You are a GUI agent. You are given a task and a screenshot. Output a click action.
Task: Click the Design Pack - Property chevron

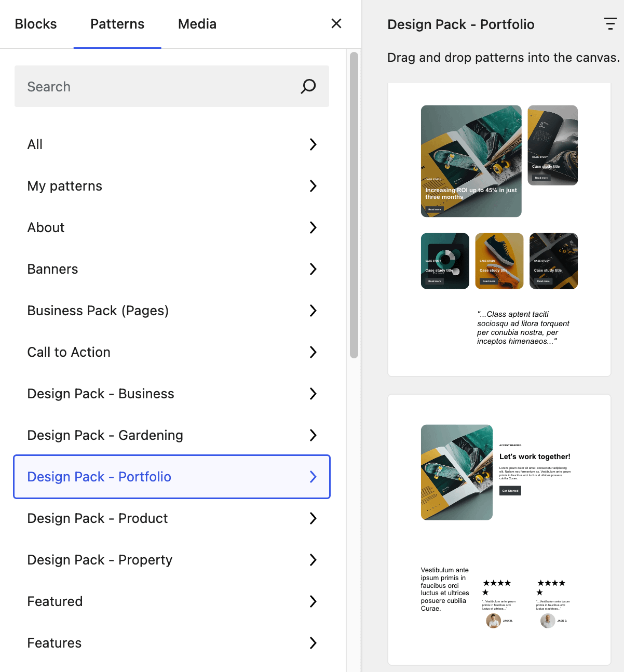(313, 560)
